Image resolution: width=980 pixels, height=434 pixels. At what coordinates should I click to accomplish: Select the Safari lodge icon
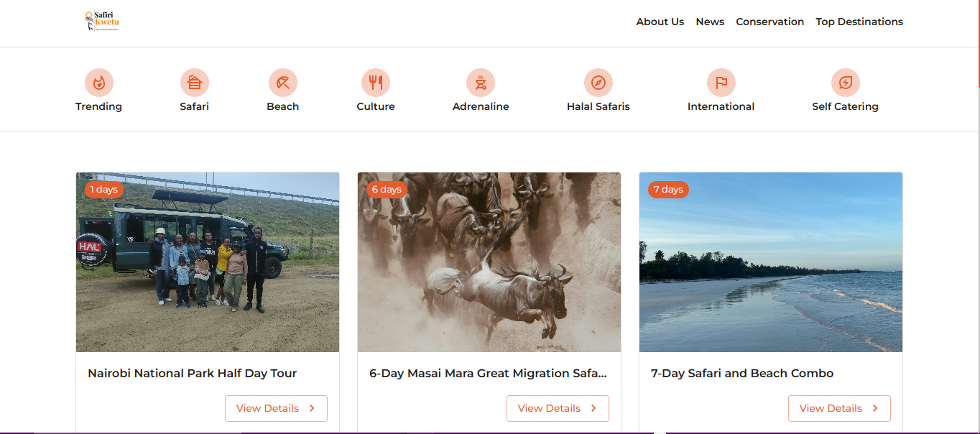[x=195, y=83]
